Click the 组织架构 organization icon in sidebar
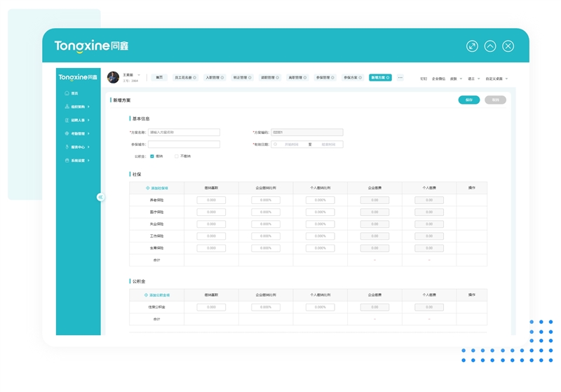561x392 pixels. click(67, 107)
